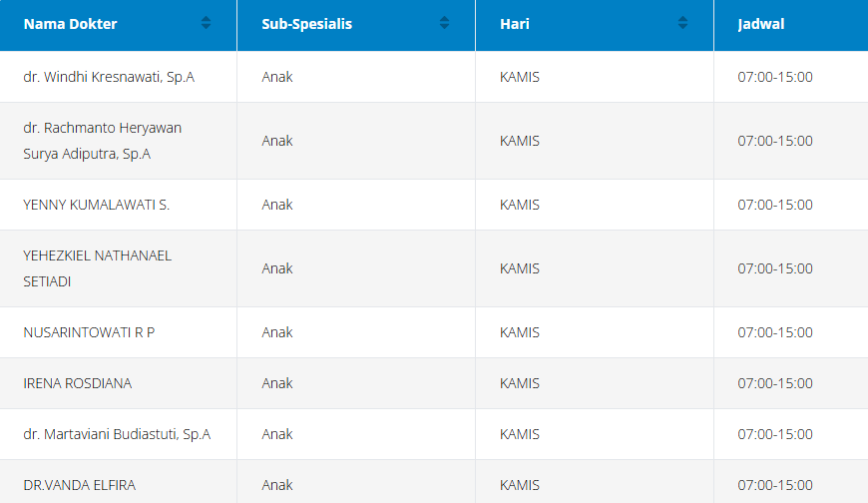This screenshot has height=503, width=868.
Task: Select NUSARINTOWATI R P row
Action: click(x=89, y=332)
